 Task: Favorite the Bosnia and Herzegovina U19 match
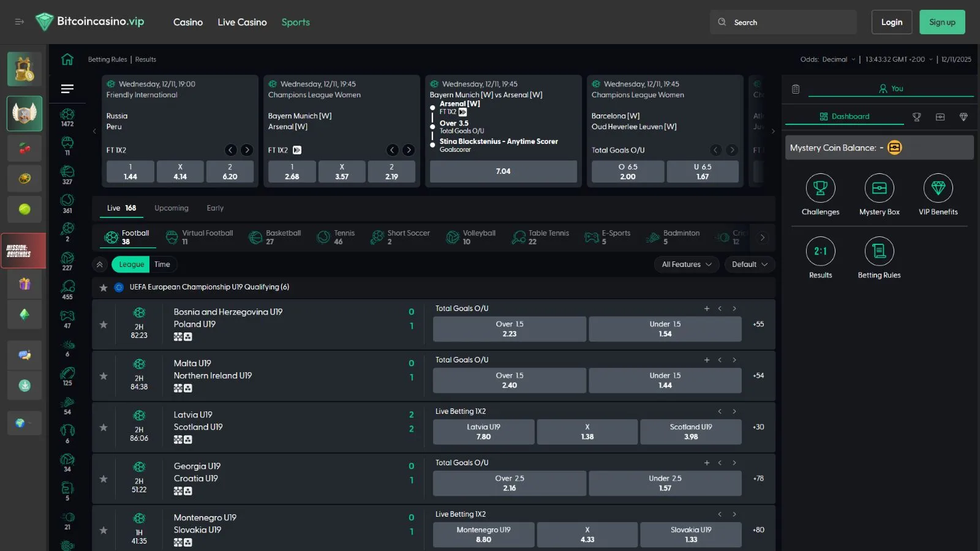pyautogui.click(x=104, y=324)
